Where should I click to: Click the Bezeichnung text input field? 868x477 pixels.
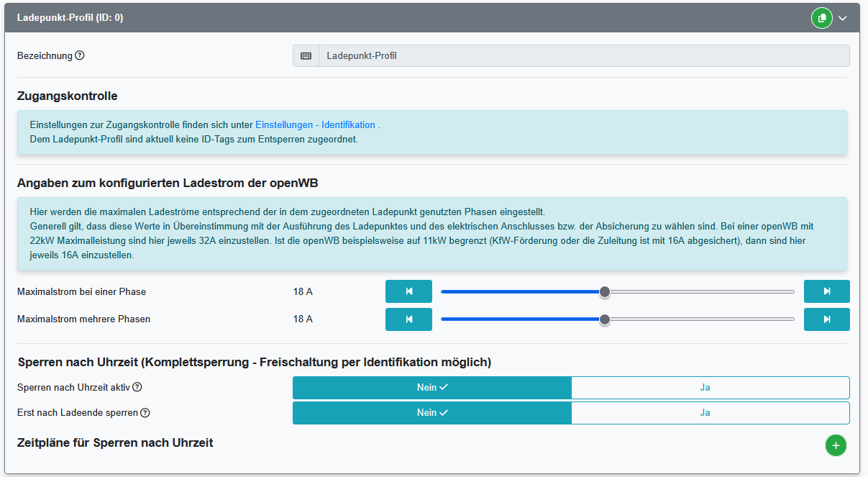click(583, 56)
